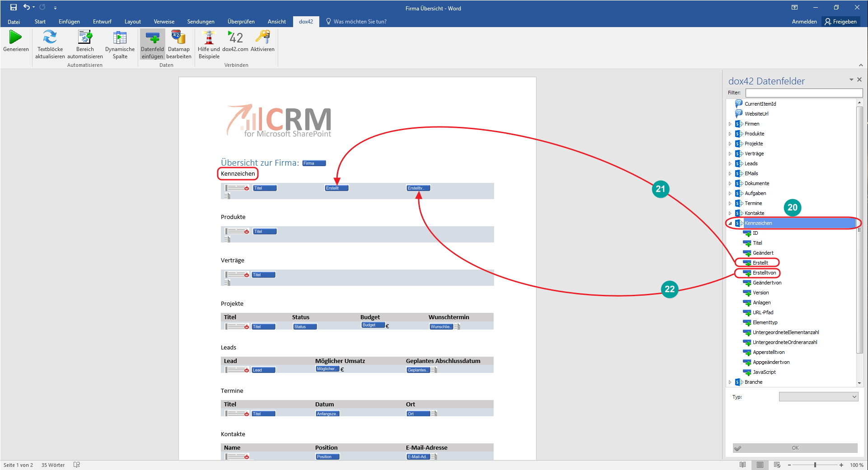Viewport: 868px width, 470px height.
Task: Switch to Verweise tab
Action: pyautogui.click(x=164, y=22)
